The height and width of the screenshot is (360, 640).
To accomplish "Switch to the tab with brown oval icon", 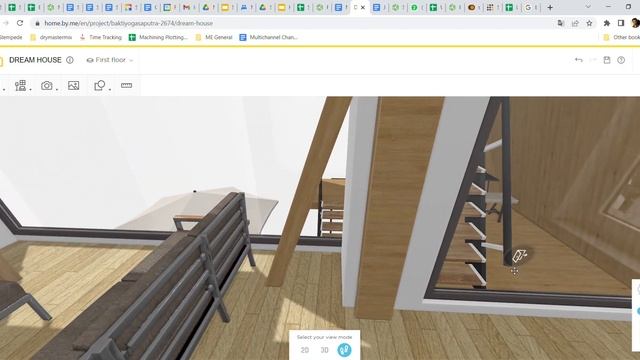I will pyautogui.click(x=472, y=7).
